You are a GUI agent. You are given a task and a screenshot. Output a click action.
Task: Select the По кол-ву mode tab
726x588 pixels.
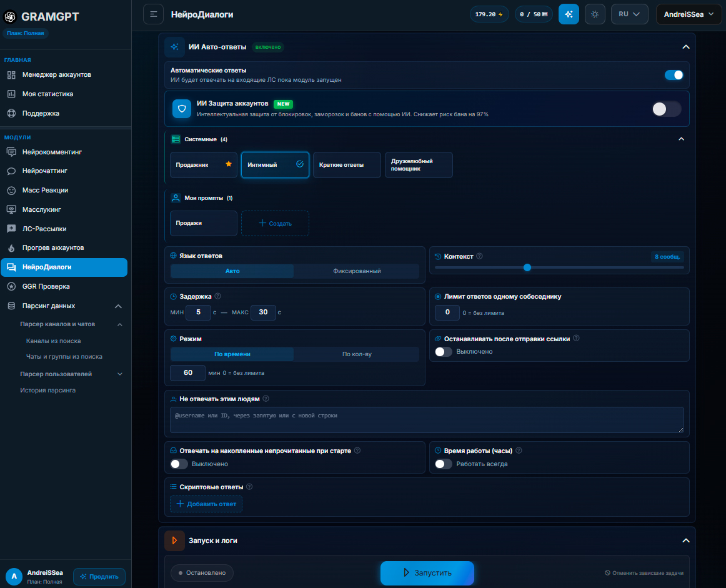(x=357, y=354)
